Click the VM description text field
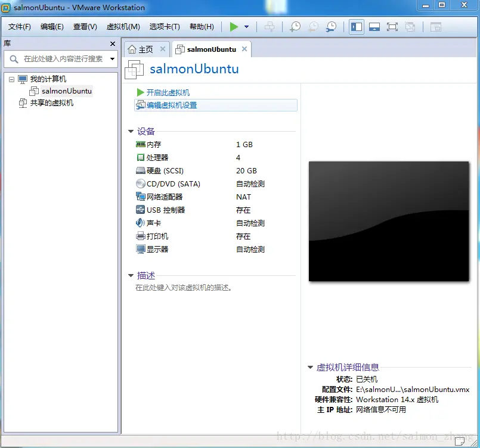Viewport: 480px width, 448px height. tap(184, 288)
